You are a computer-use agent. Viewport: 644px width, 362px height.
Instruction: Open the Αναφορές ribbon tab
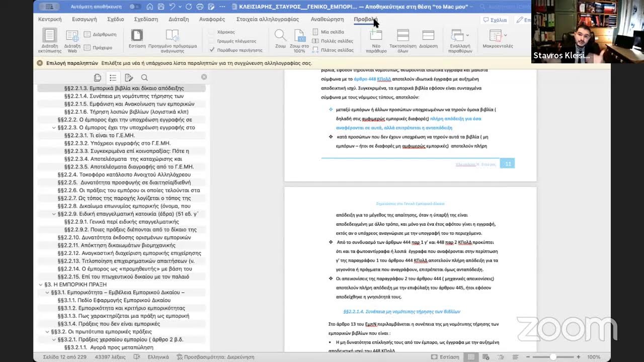click(x=212, y=19)
